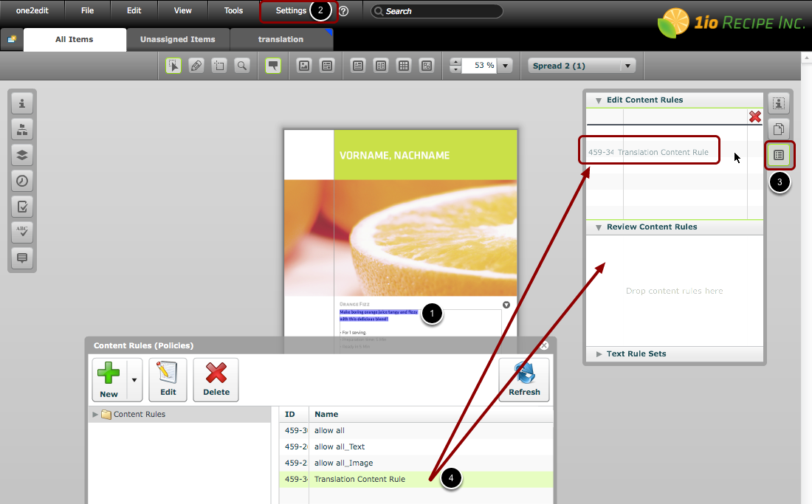The width and height of the screenshot is (812, 504).
Task: Open the ABC spell check panel
Action: tap(21, 232)
